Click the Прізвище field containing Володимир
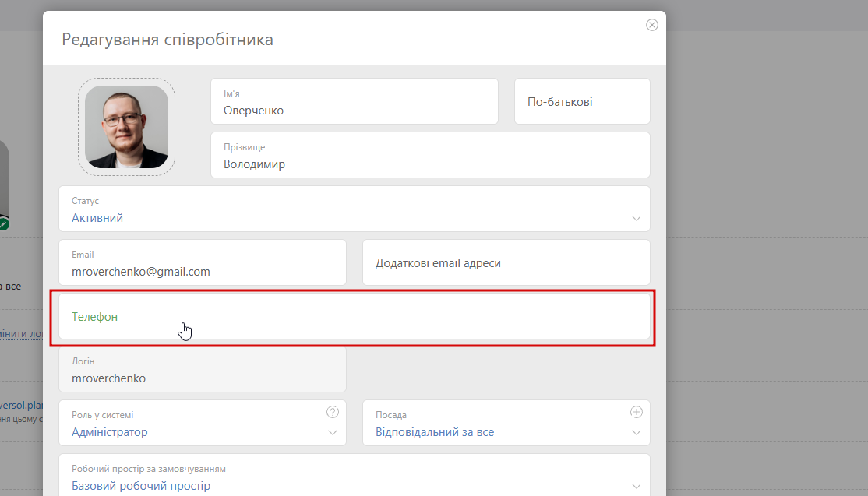Viewport: 868px width, 496px height. (430, 156)
